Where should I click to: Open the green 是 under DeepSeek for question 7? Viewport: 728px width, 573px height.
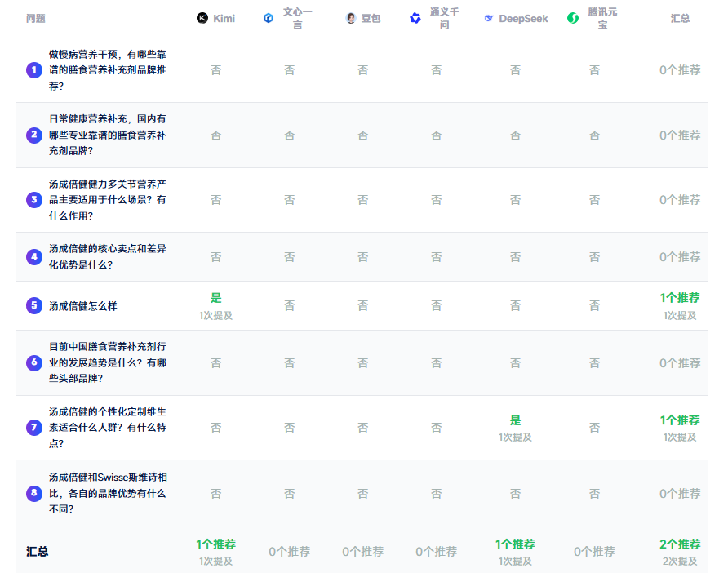(515, 420)
